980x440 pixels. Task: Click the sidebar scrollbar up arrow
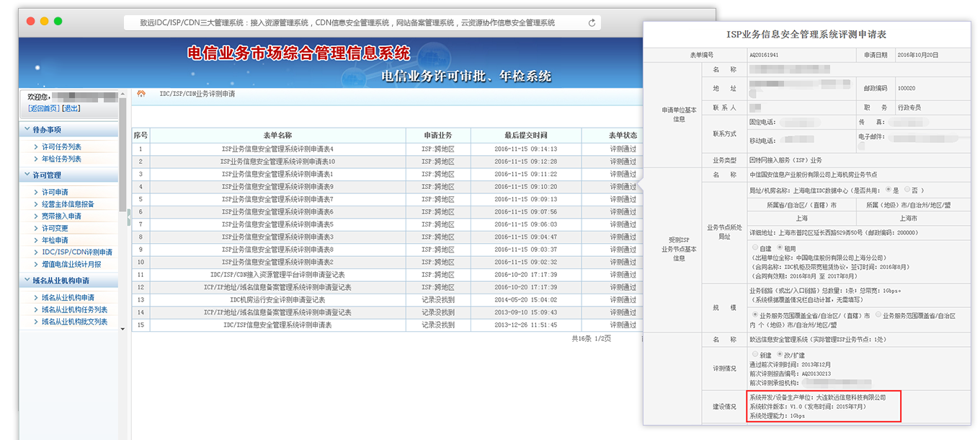pyautogui.click(x=122, y=92)
